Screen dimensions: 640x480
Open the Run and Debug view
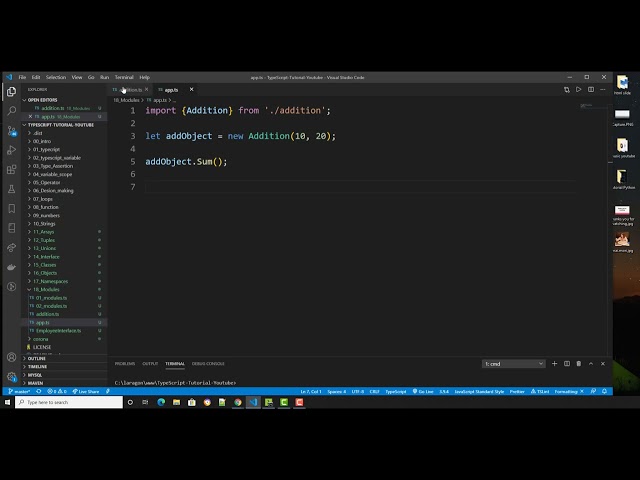point(11,150)
